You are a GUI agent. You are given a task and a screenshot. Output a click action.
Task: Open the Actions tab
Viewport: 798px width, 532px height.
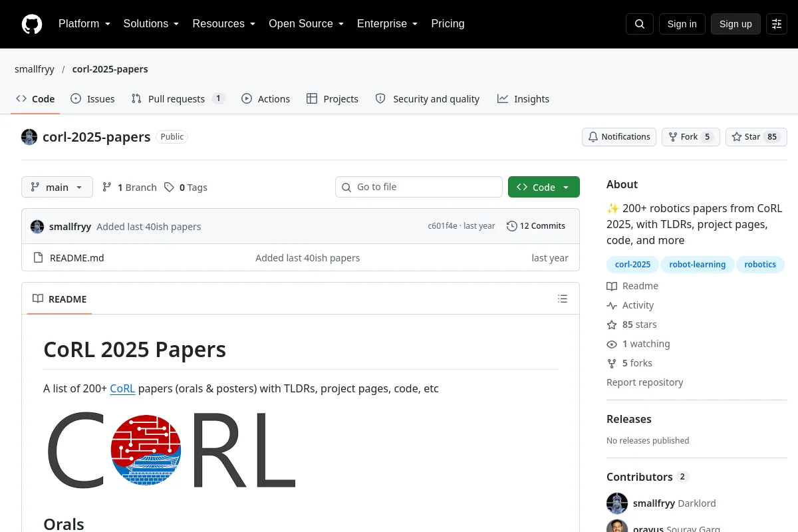click(x=265, y=98)
